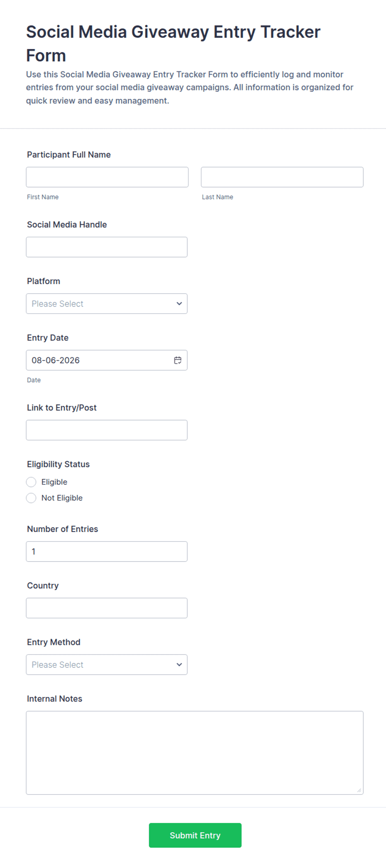386x868 pixels.
Task: Click the Number of Entries field
Action: 107,552
